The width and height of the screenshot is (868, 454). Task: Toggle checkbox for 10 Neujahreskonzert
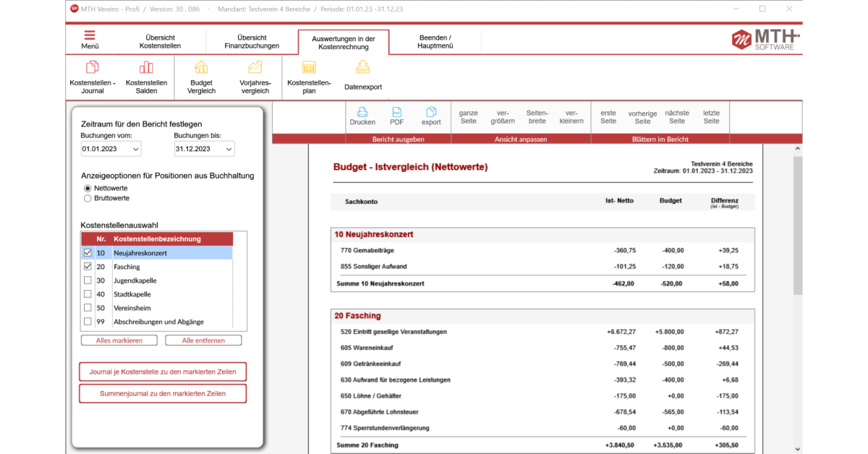coord(88,253)
